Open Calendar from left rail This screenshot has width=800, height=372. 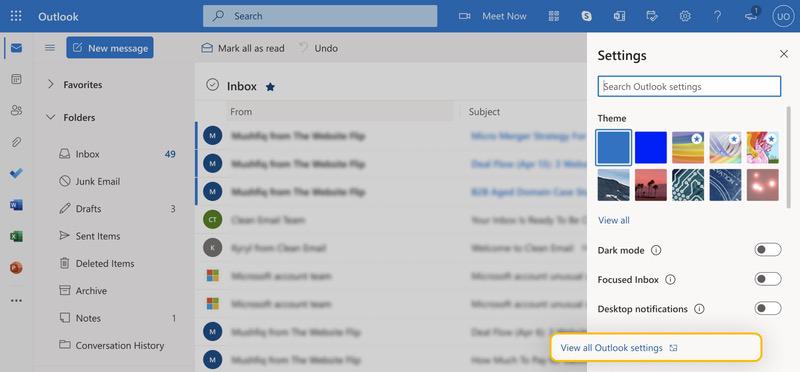coord(16,79)
